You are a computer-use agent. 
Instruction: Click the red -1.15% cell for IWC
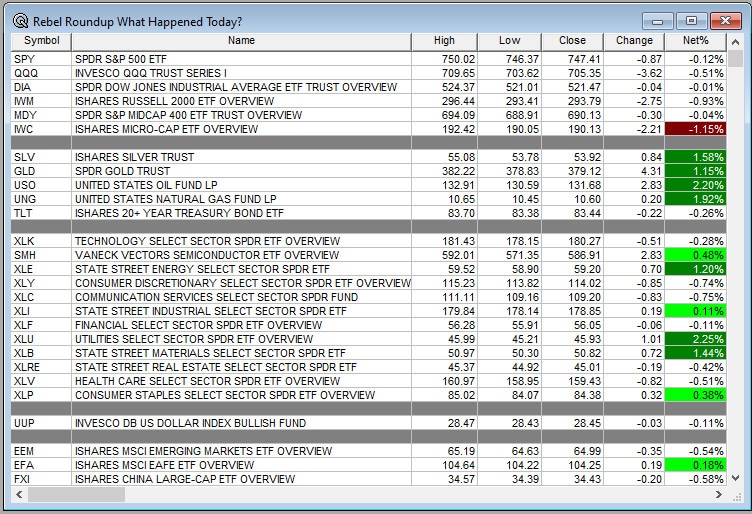tap(695, 129)
